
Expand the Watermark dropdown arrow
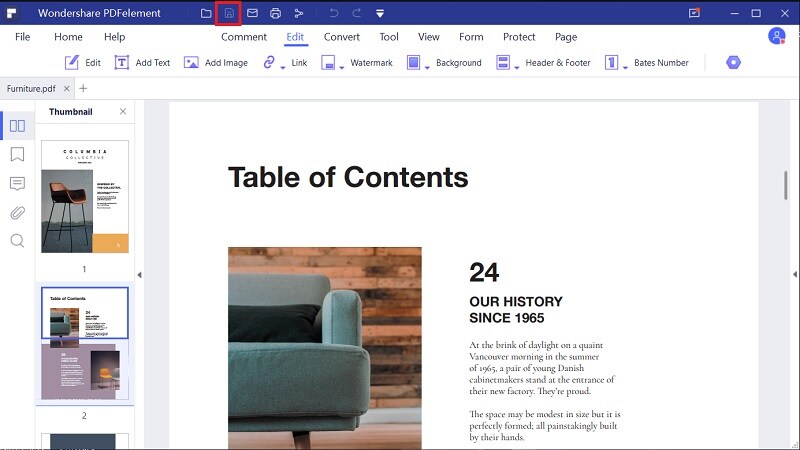[x=341, y=67]
